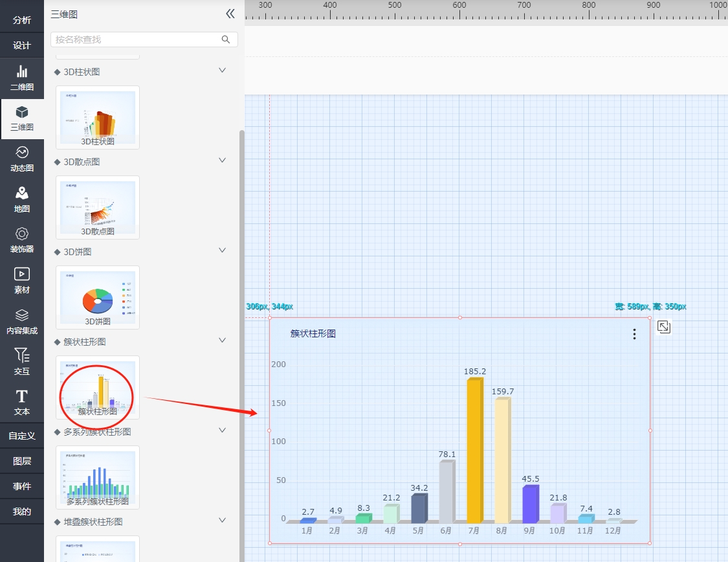Image resolution: width=728 pixels, height=562 pixels.
Task: Select the 三维图 (3D chart) sidebar icon
Action: coord(22,118)
